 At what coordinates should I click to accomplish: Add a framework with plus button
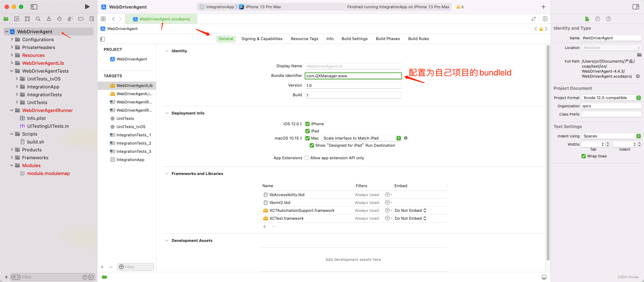[265, 227]
